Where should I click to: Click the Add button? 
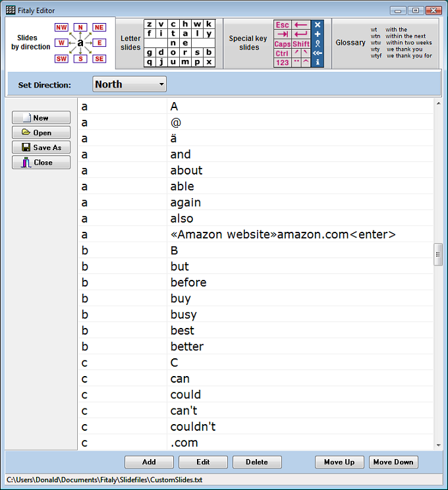coord(149,462)
